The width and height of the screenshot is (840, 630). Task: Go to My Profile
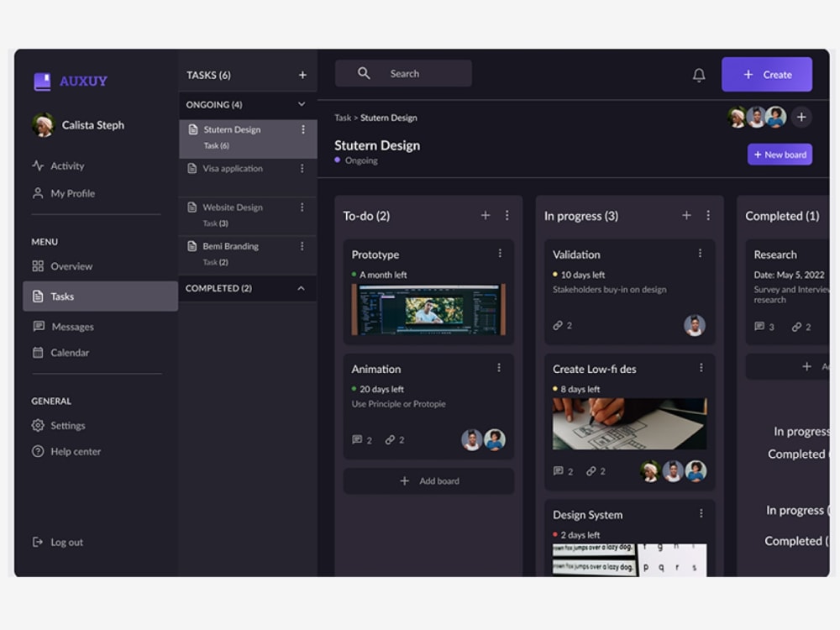click(64, 193)
